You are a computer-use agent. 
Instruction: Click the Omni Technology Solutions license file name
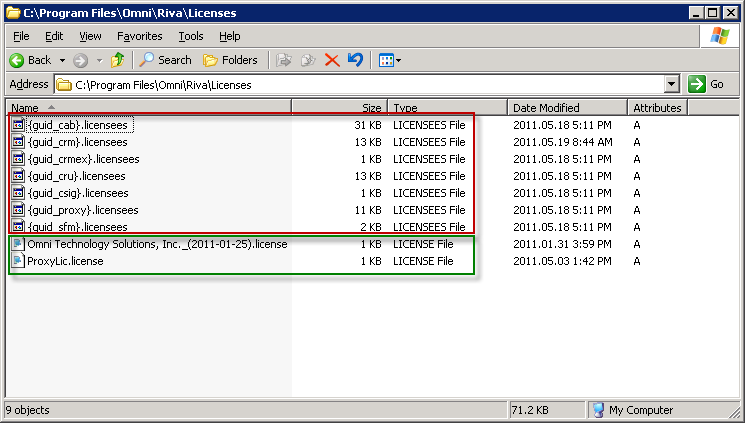[157, 244]
